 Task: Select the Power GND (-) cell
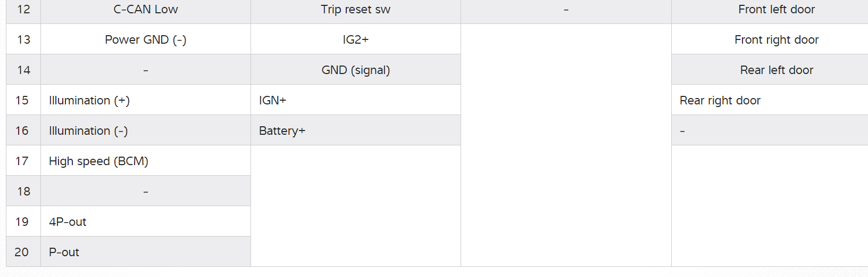pos(146,40)
